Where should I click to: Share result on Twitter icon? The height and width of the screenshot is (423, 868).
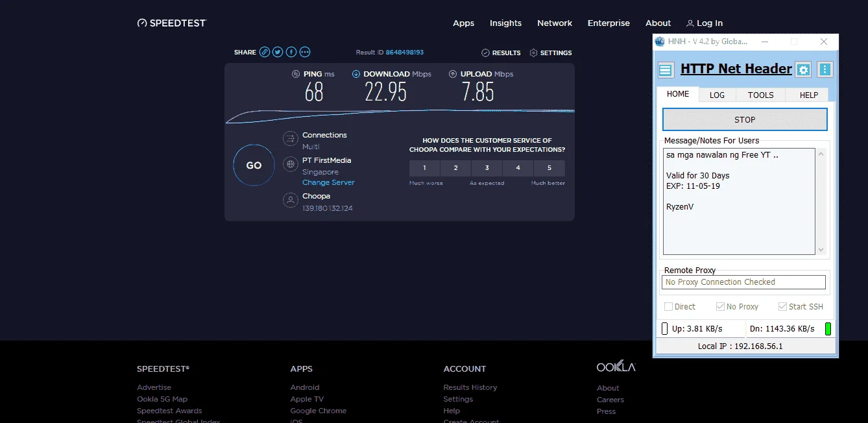coord(278,53)
